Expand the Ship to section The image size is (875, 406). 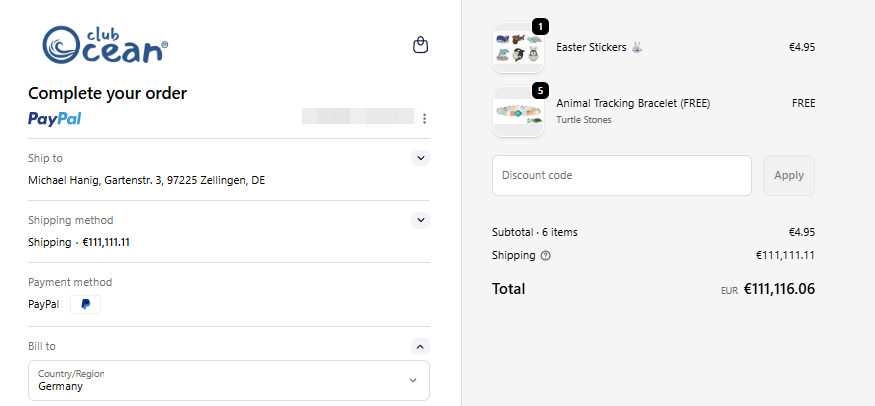point(421,158)
